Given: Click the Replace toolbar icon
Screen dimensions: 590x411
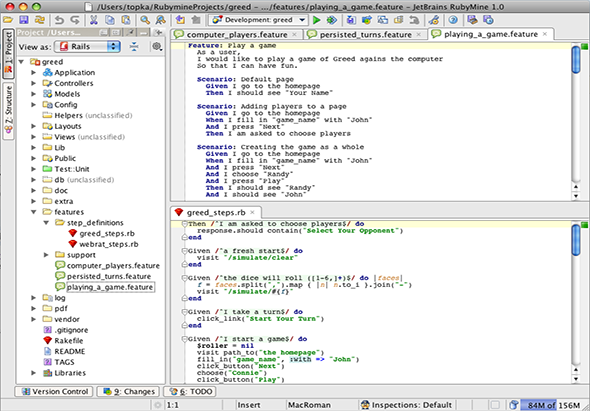Looking at the screenshot, I should tap(161, 20).
